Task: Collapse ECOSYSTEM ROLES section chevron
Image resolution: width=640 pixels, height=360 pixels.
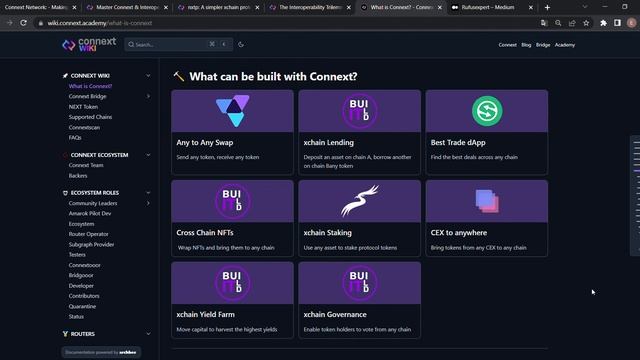Action: click(x=148, y=193)
